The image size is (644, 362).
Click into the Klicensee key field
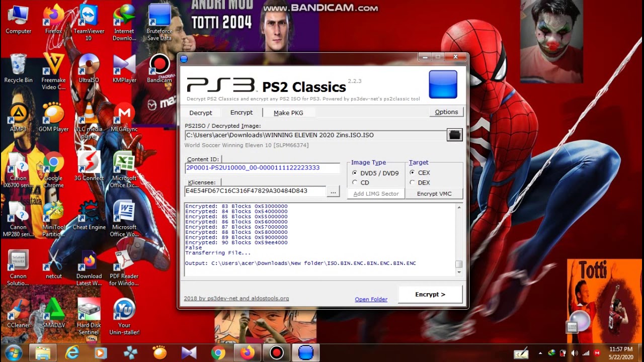(x=255, y=191)
